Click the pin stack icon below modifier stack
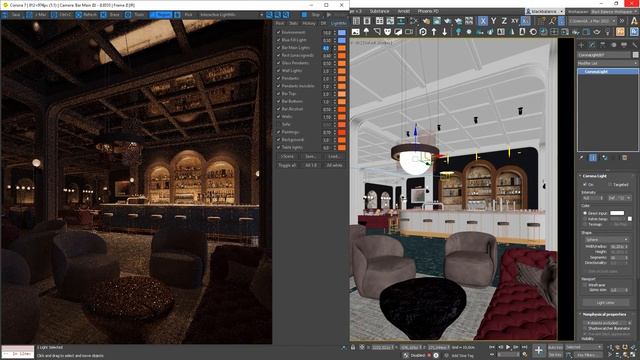This screenshot has height=360, width=640. tap(581, 158)
